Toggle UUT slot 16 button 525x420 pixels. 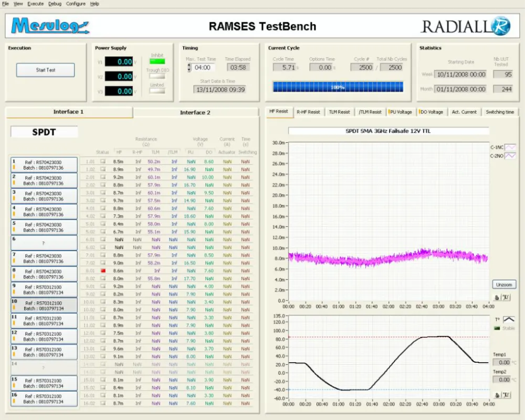point(44,398)
